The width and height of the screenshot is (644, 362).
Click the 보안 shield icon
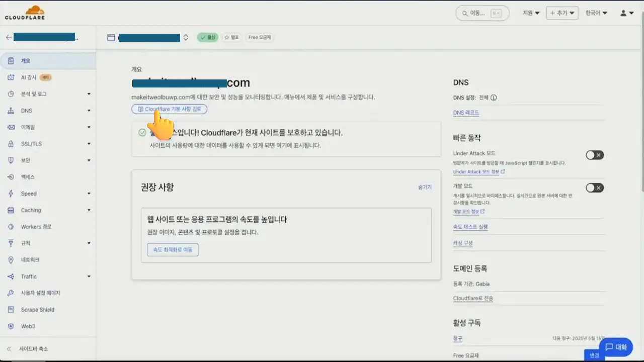11,160
